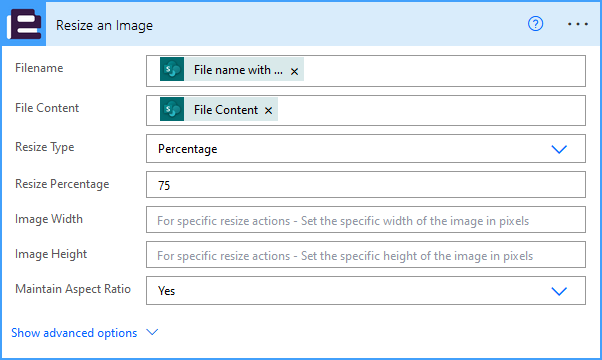Click the Encodian connector icon in header
This screenshot has width=602, height=360.
click(24, 24)
